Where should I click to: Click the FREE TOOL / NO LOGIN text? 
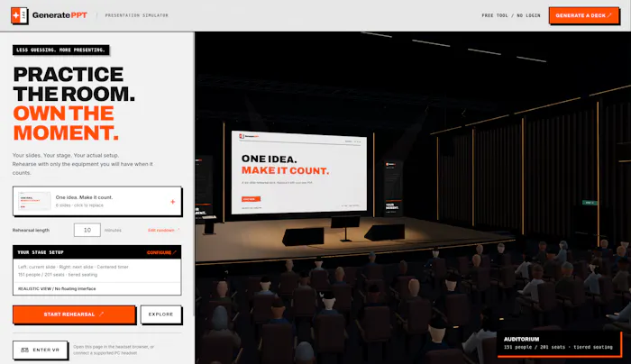(x=511, y=15)
